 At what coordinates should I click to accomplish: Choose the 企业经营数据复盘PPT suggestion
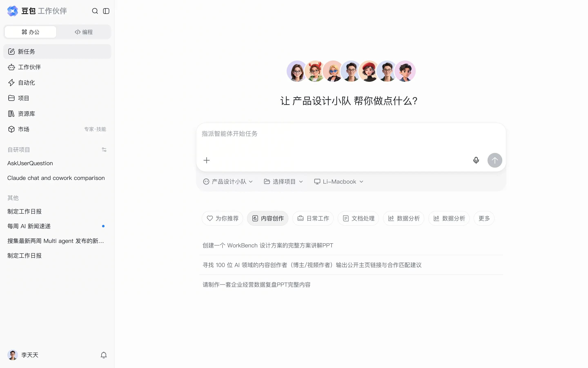(x=351, y=285)
